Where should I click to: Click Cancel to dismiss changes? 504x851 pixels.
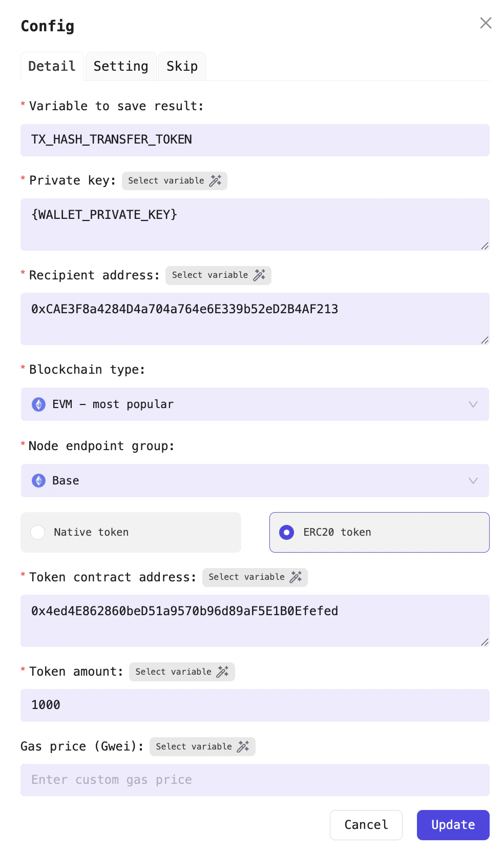[x=366, y=825]
